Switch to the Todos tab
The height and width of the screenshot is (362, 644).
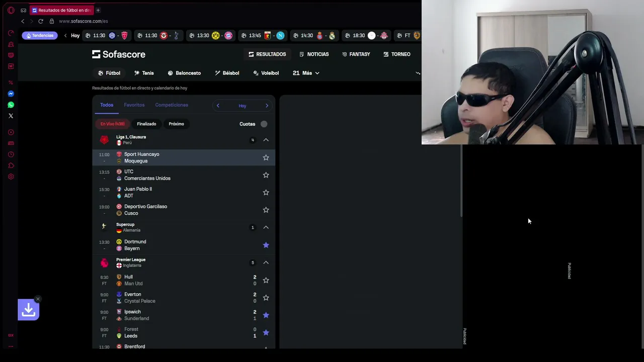tap(107, 105)
